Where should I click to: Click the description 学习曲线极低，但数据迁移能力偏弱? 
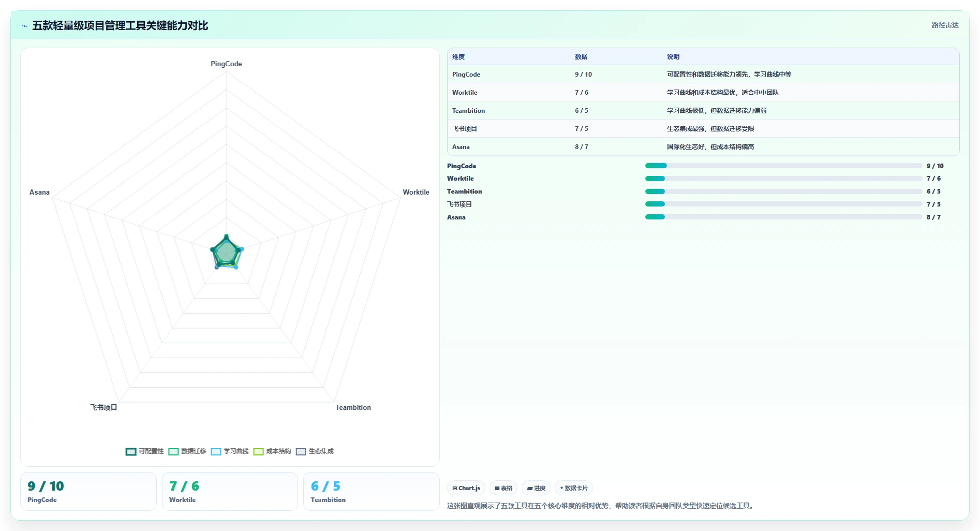point(717,111)
